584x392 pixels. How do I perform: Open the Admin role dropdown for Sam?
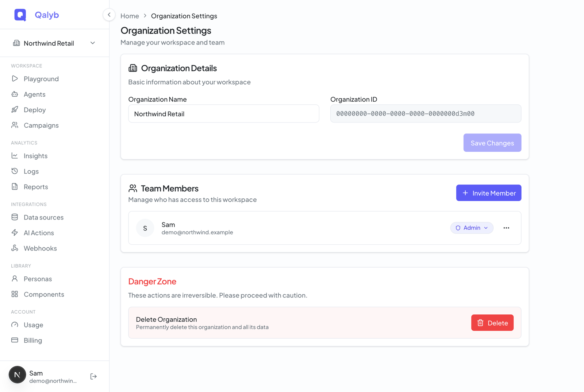coord(472,228)
